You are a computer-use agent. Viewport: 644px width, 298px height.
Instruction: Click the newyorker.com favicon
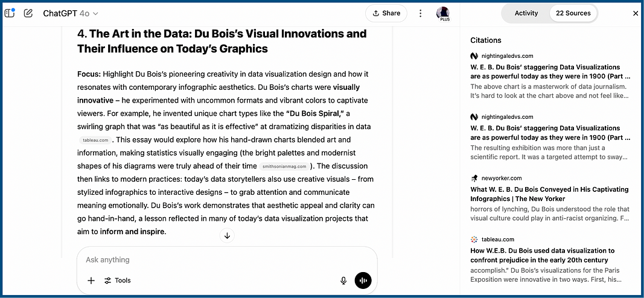coord(474,178)
